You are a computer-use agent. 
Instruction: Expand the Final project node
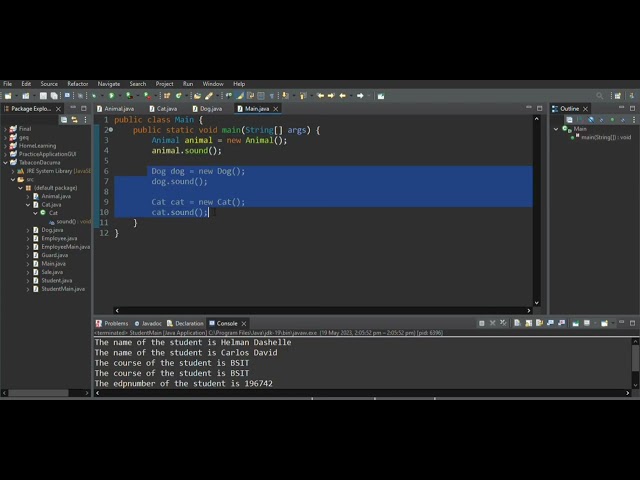[5, 129]
